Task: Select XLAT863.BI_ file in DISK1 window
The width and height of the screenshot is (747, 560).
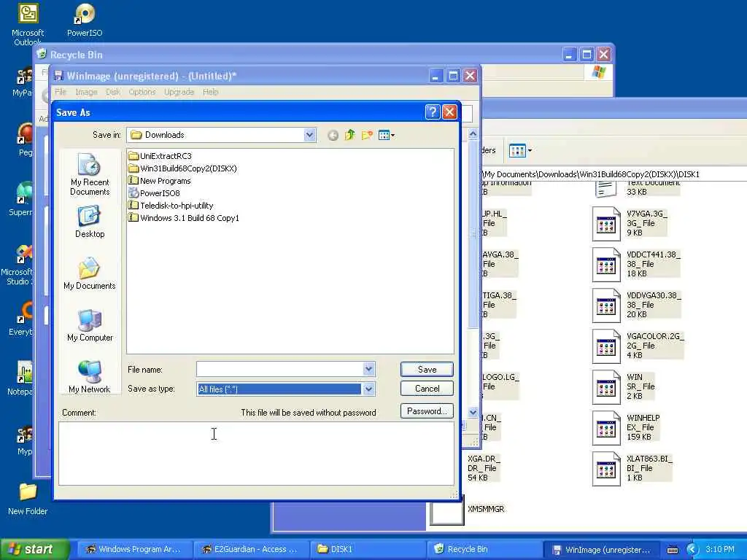Action: pyautogui.click(x=632, y=469)
